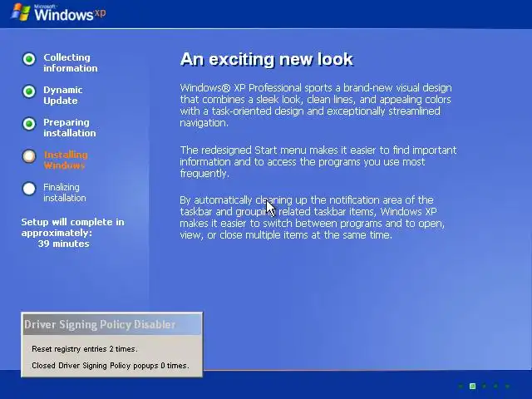The image size is (532, 399).
Task: Click the "Setup will complete in approximately:" text
Action: click(72, 227)
